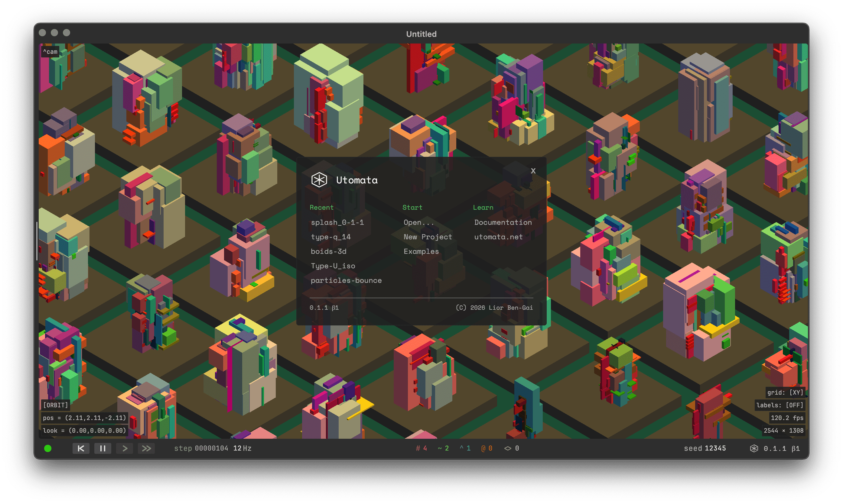The image size is (843, 504).
Task: Zoom the Untitled window
Action: tap(67, 33)
